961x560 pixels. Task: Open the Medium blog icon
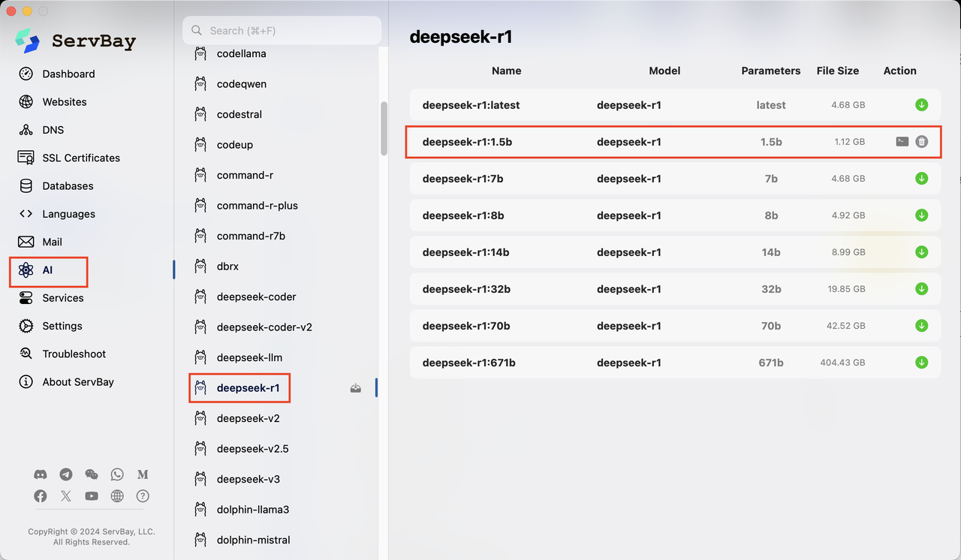(x=143, y=474)
